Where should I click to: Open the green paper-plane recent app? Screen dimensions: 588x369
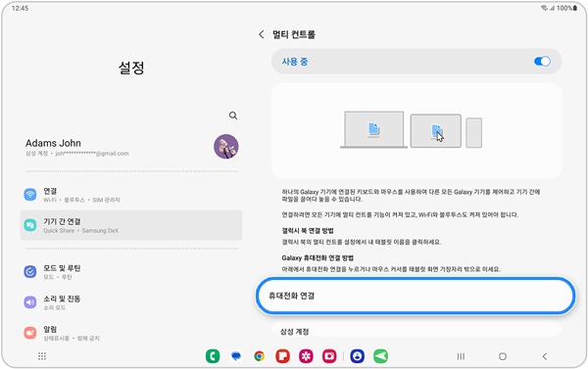pyautogui.click(x=380, y=356)
